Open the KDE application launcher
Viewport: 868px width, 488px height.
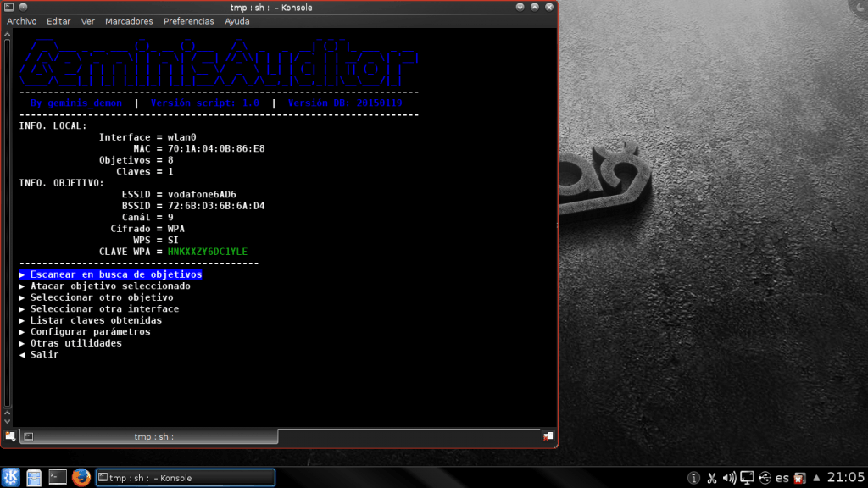point(10,478)
